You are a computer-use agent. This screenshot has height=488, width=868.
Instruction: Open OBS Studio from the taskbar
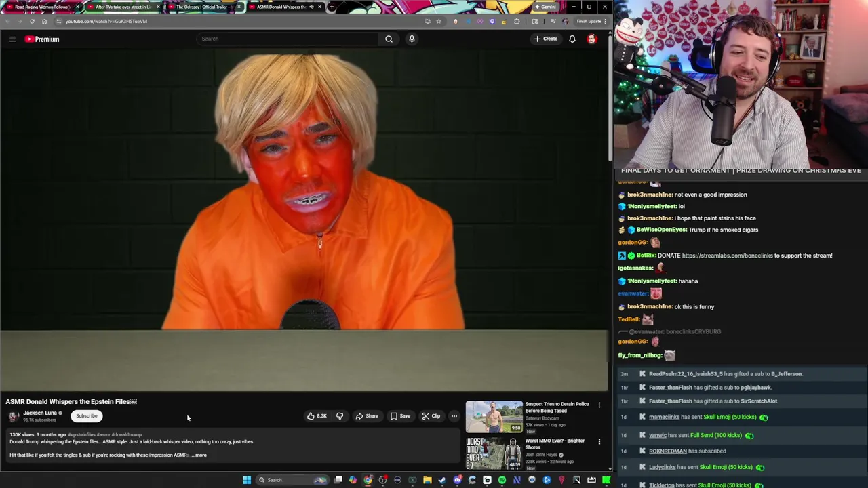point(382,480)
